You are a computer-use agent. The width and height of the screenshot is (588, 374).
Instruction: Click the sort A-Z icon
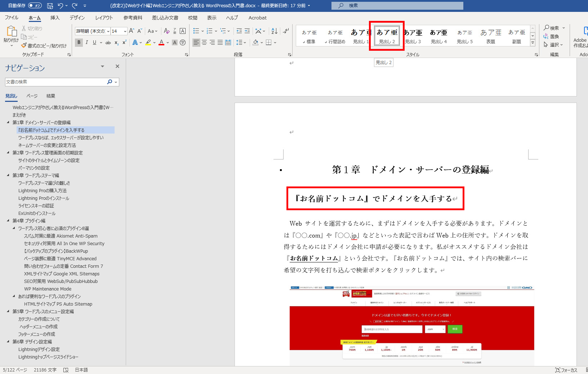coord(275,31)
